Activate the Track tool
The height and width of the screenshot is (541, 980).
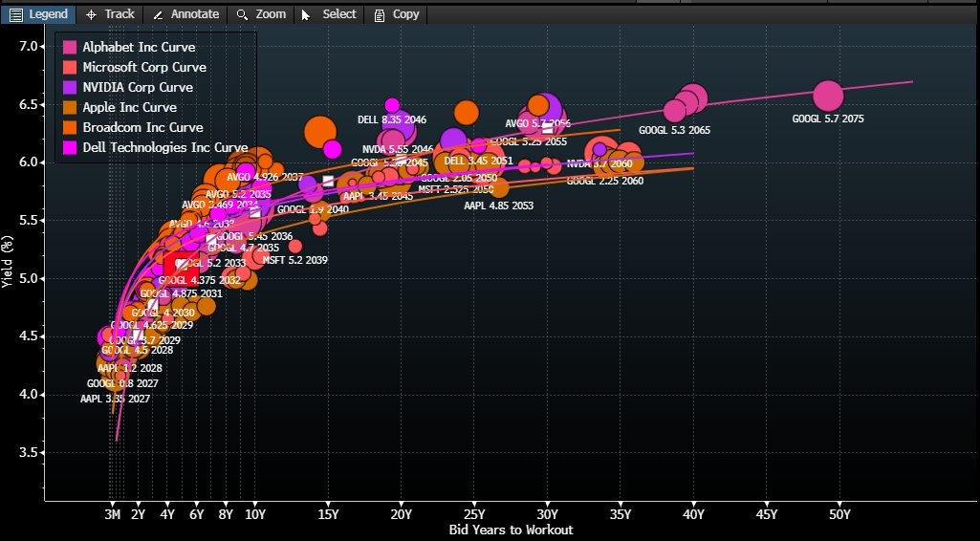click(x=110, y=14)
